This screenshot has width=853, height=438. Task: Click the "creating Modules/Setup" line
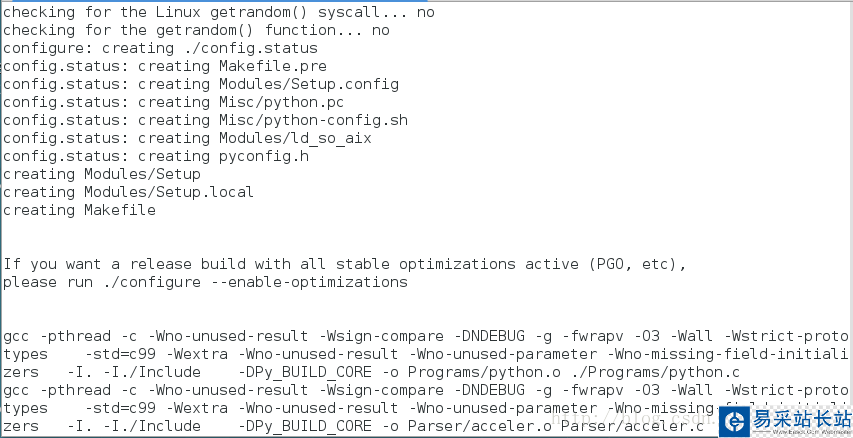(x=101, y=174)
